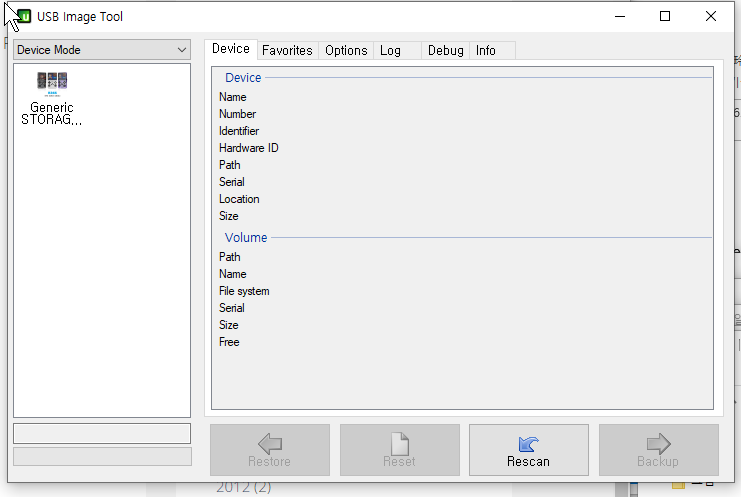Click the Restore button
This screenshot has width=741, height=497.
point(270,450)
